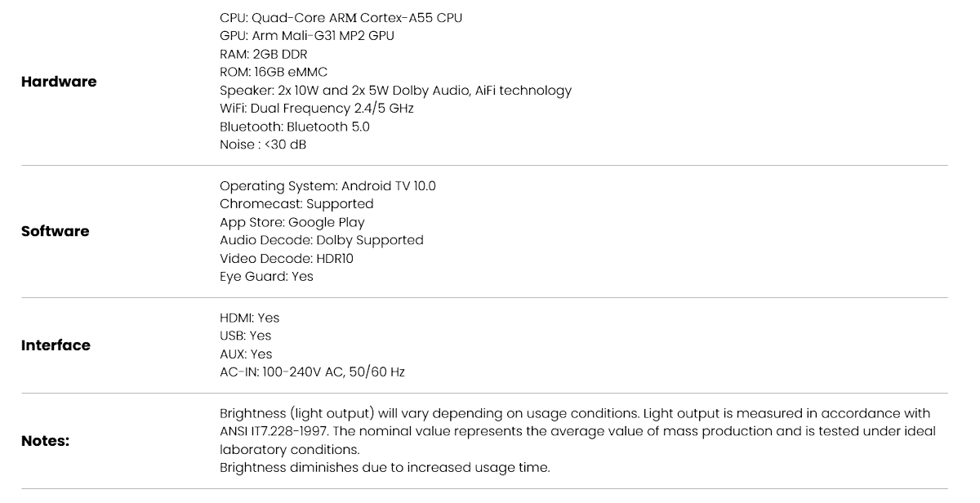Click the Operating System Android TV line

pyautogui.click(x=327, y=186)
